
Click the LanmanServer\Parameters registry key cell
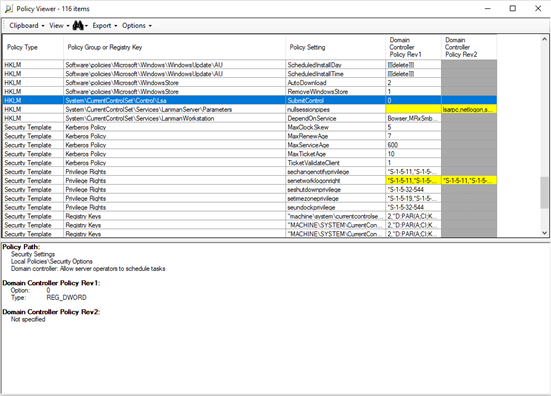click(x=175, y=109)
